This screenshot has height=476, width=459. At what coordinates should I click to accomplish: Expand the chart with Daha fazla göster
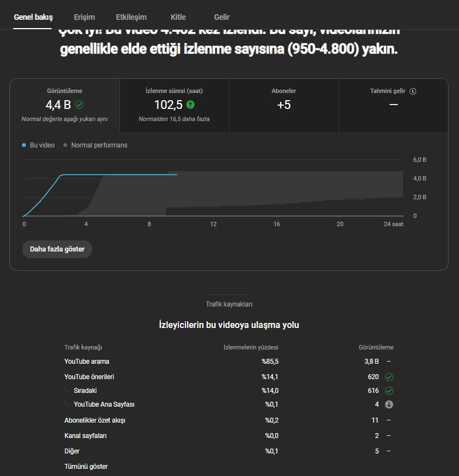pyautogui.click(x=57, y=249)
